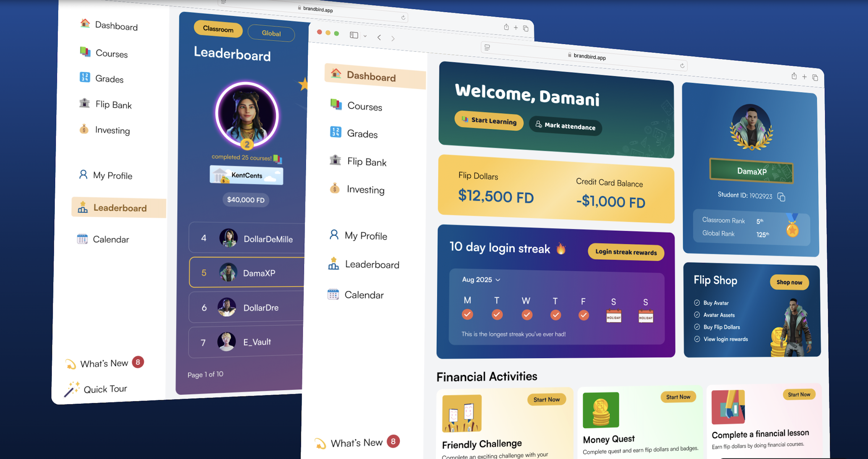
Task: Click the browser sidebar toggle icon
Action: tap(354, 35)
